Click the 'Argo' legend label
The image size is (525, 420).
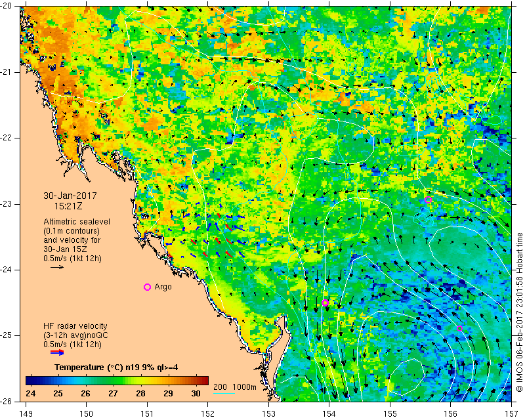tap(163, 287)
